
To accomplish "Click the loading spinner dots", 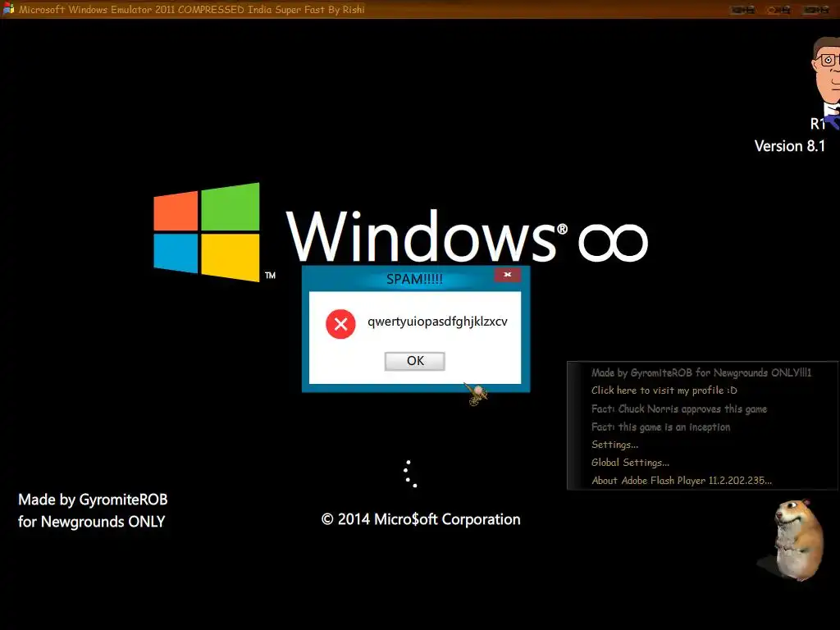I will [410, 473].
